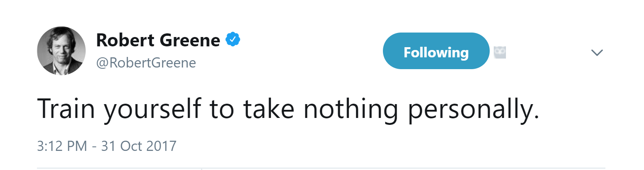Open Robert Greene's circular profile photo
The height and width of the screenshot is (170, 644).
(x=61, y=51)
